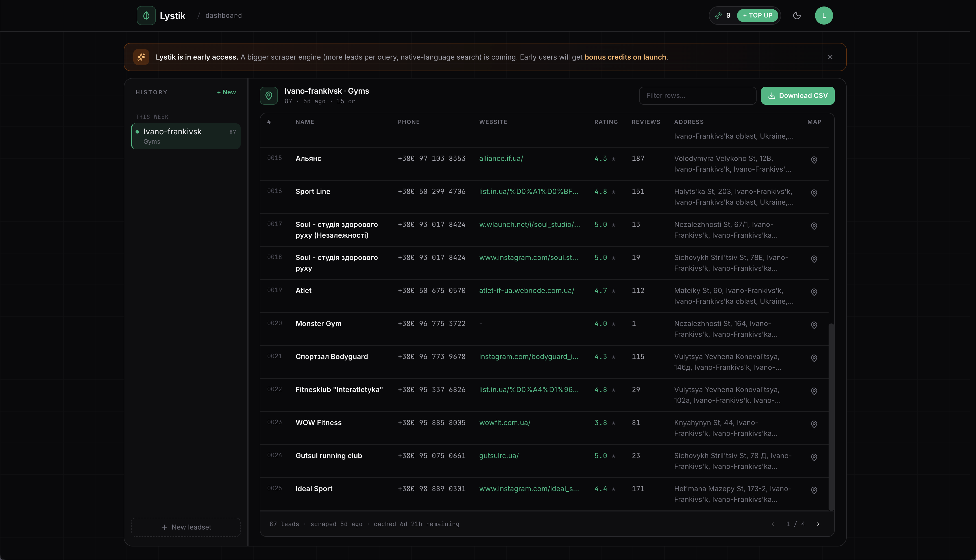Click the REVIEWS column header
Viewport: 976px width, 560px height.
[646, 122]
